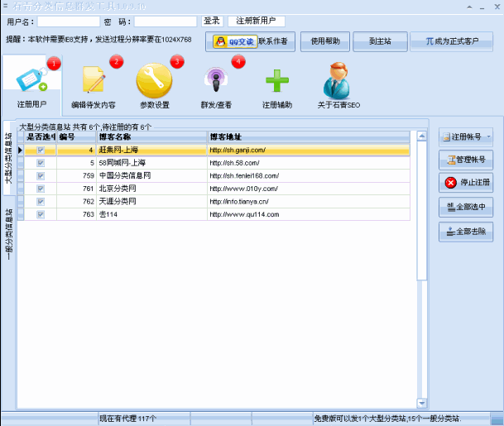Viewport: 504px width, 426px height.
Task: Click 注册新用户 button
Action: coord(257,22)
